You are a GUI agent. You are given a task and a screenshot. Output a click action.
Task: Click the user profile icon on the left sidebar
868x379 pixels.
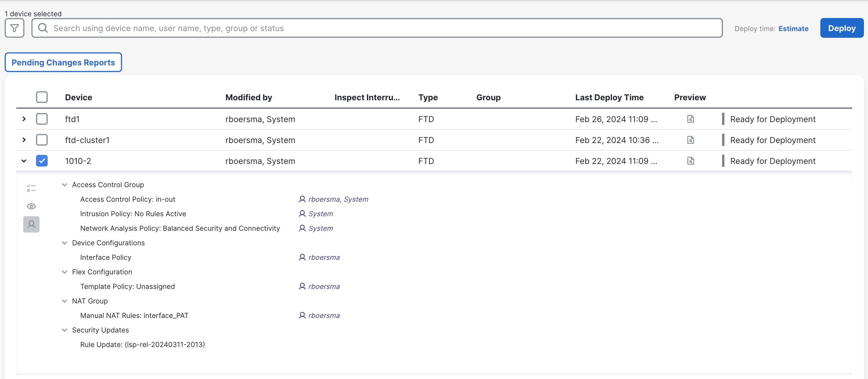pos(31,225)
